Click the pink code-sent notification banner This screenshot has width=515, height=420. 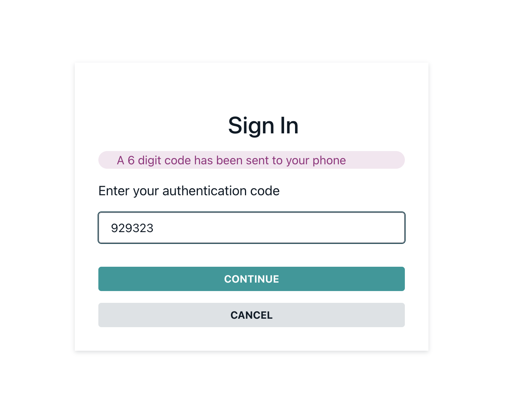click(251, 160)
